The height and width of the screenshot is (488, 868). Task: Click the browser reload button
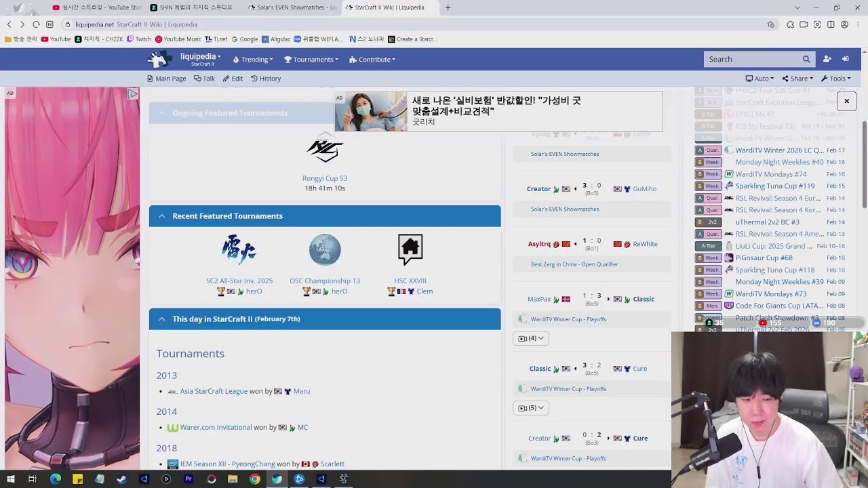(36, 24)
